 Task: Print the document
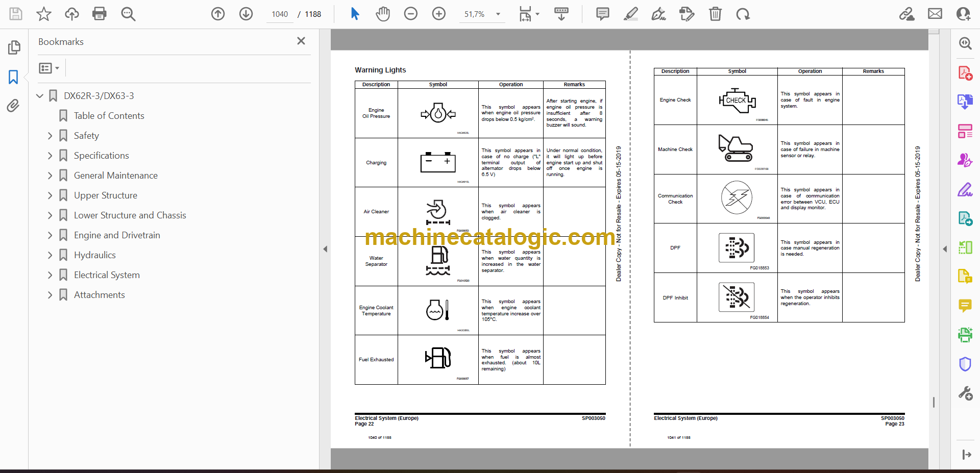100,14
